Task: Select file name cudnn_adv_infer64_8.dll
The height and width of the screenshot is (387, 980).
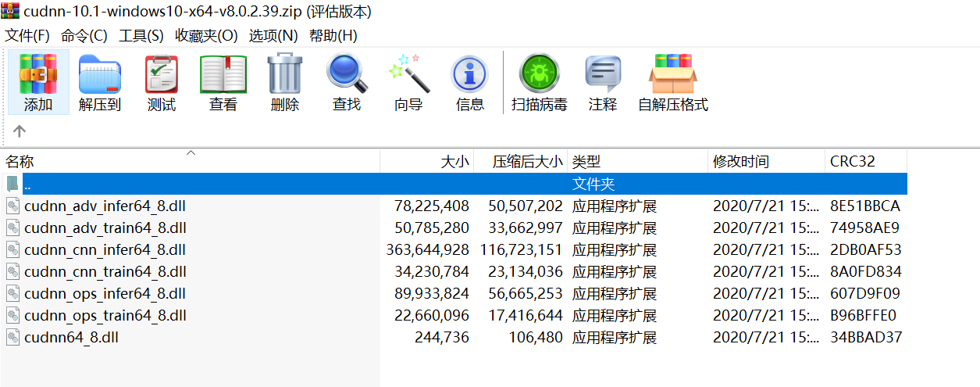Action: tap(105, 206)
